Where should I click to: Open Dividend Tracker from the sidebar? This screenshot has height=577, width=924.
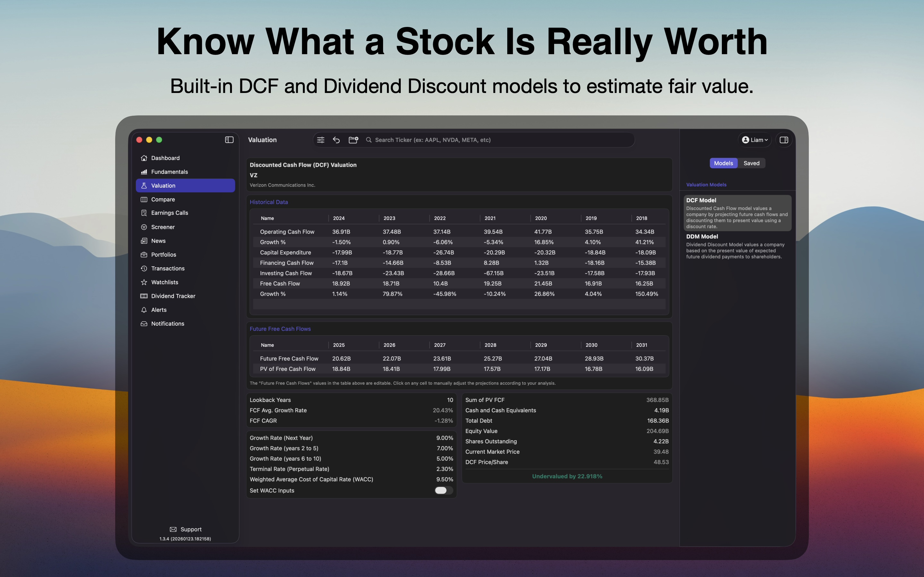[173, 296]
